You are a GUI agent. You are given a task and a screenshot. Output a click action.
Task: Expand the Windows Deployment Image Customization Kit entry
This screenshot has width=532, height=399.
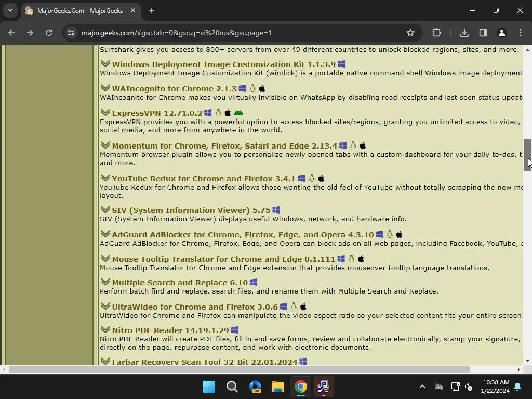(105, 63)
